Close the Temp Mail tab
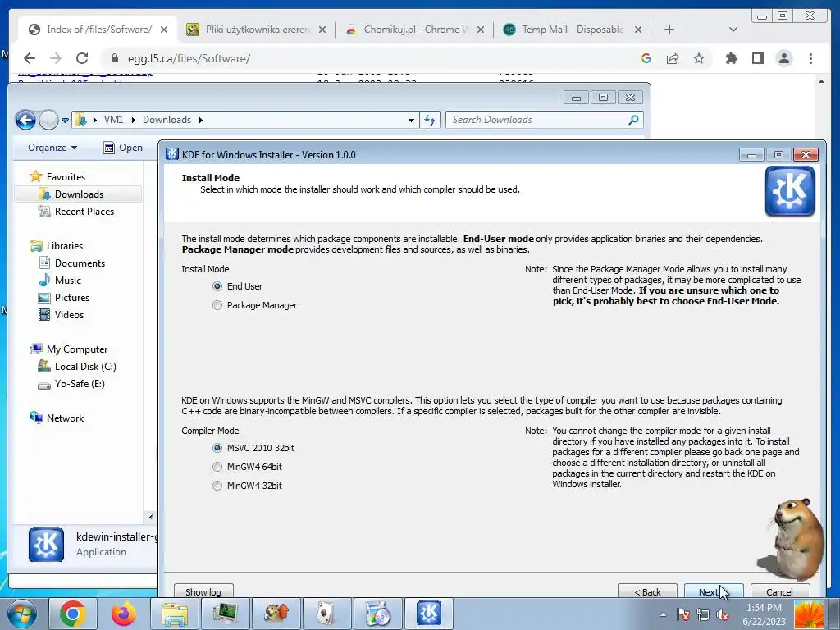This screenshot has width=840, height=630. (x=637, y=30)
